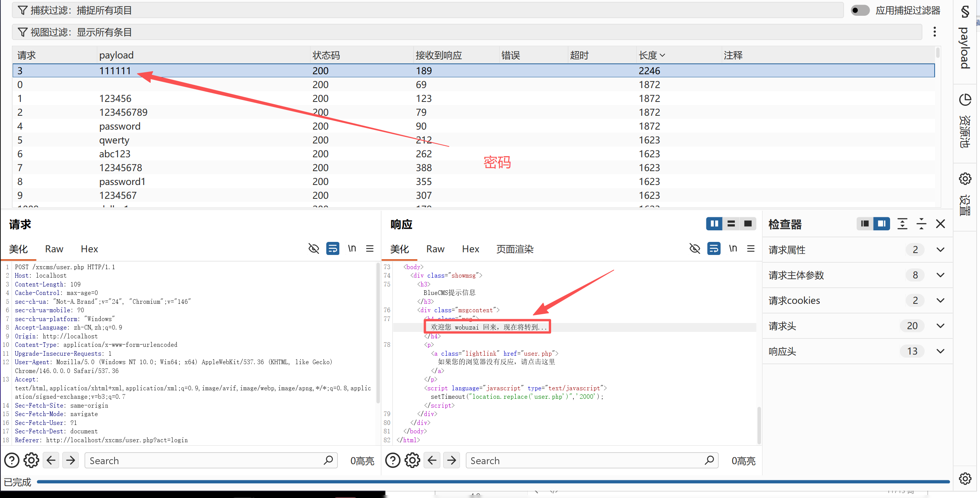The height and width of the screenshot is (498, 980).
Task: Expand the request attributes section (请求属性)
Action: point(858,250)
